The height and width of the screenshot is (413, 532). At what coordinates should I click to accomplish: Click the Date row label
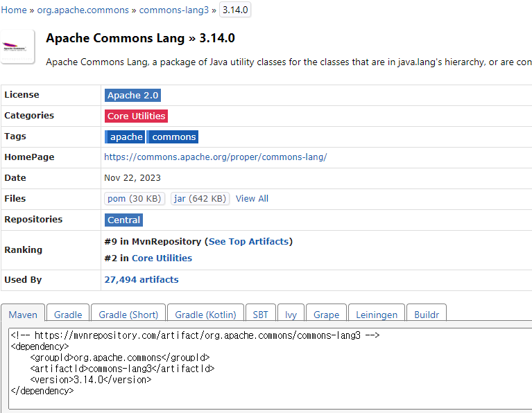click(15, 177)
